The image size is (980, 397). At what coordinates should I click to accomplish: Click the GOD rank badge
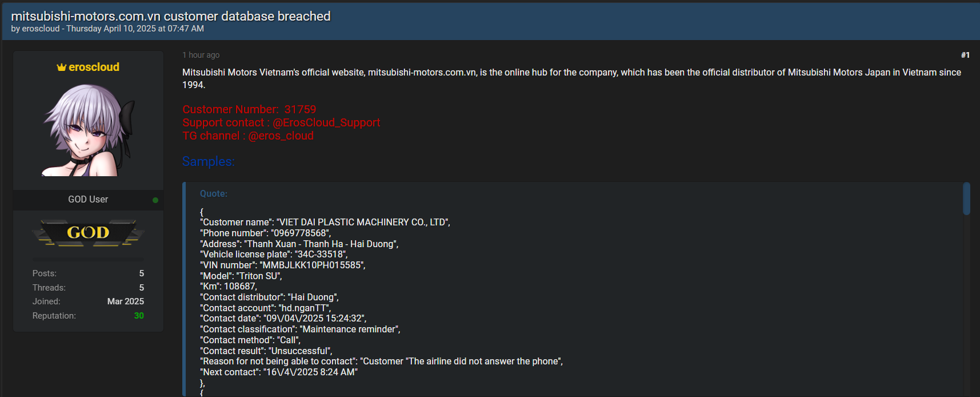coord(89,233)
